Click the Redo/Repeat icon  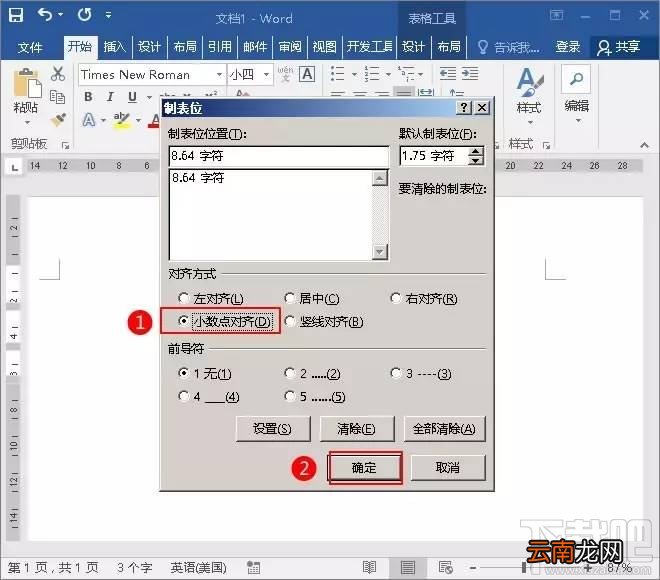(x=84, y=15)
